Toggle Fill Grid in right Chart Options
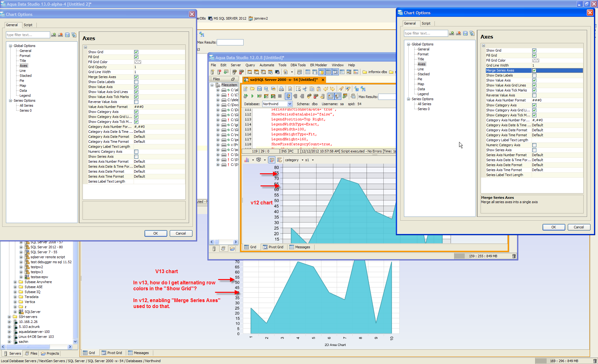This screenshot has width=598, height=364. point(534,55)
